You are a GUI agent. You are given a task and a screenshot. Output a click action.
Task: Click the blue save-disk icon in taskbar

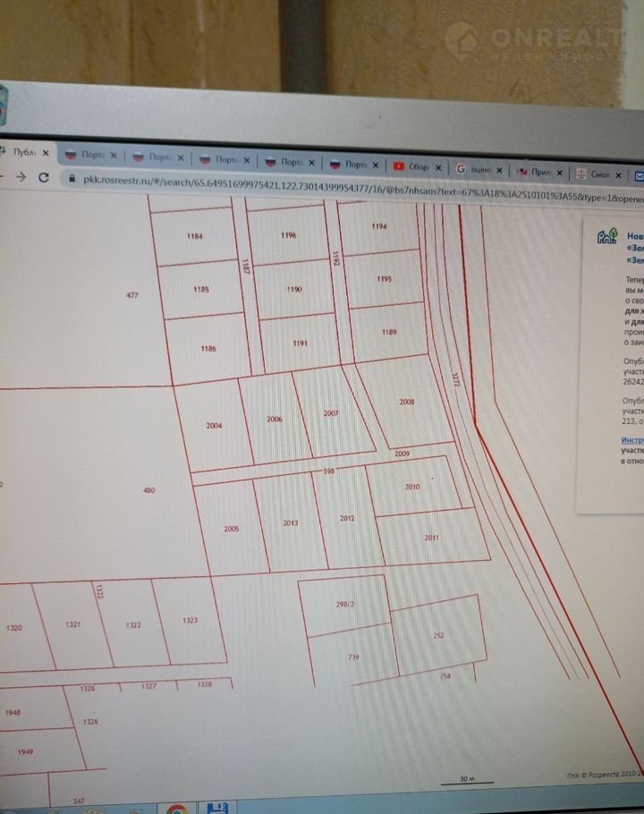click(x=218, y=809)
